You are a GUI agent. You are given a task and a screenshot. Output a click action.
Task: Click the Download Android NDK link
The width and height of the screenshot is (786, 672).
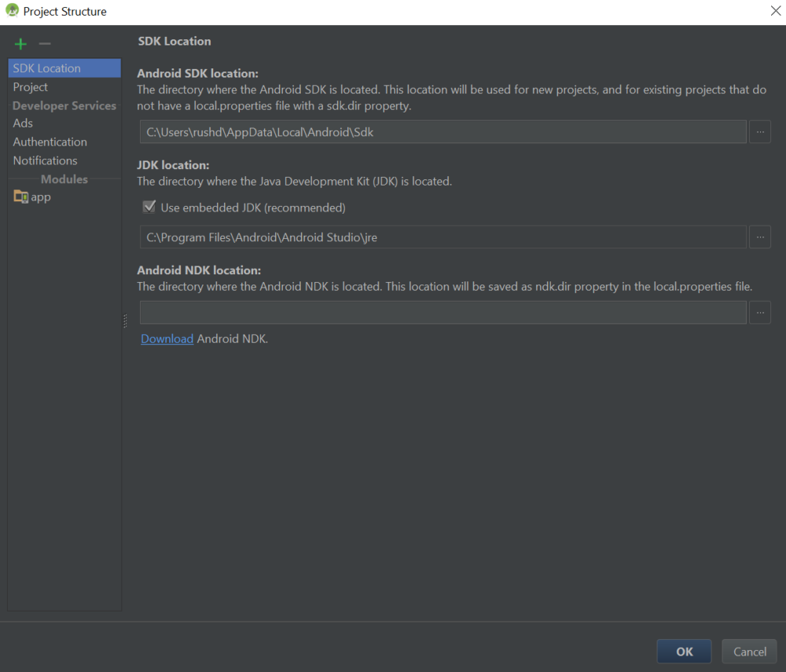pos(167,339)
